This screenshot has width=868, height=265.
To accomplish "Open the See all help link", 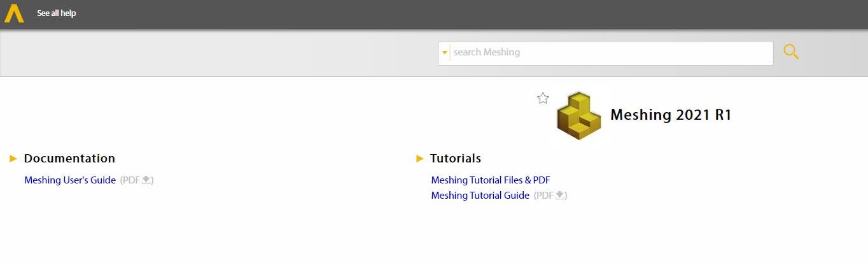I will [56, 13].
